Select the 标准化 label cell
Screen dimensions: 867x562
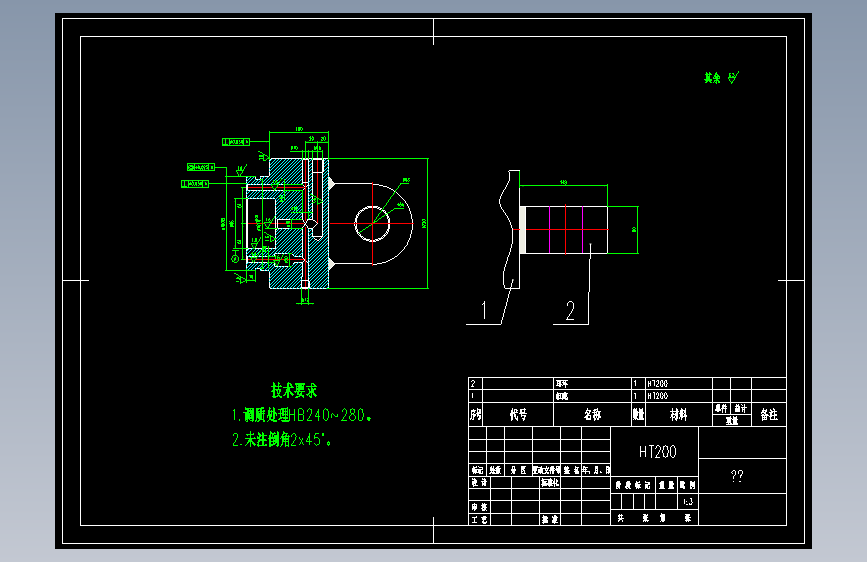pyautogui.click(x=550, y=482)
